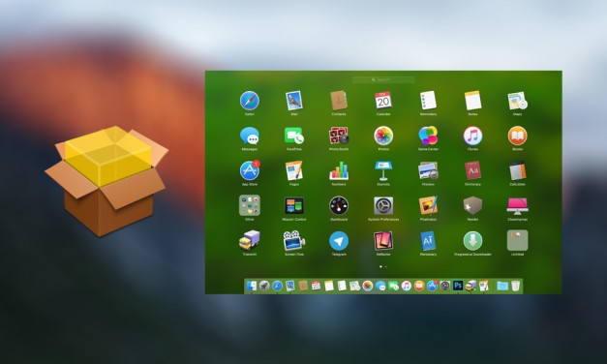Open iBooks from the Dock

point(419,286)
